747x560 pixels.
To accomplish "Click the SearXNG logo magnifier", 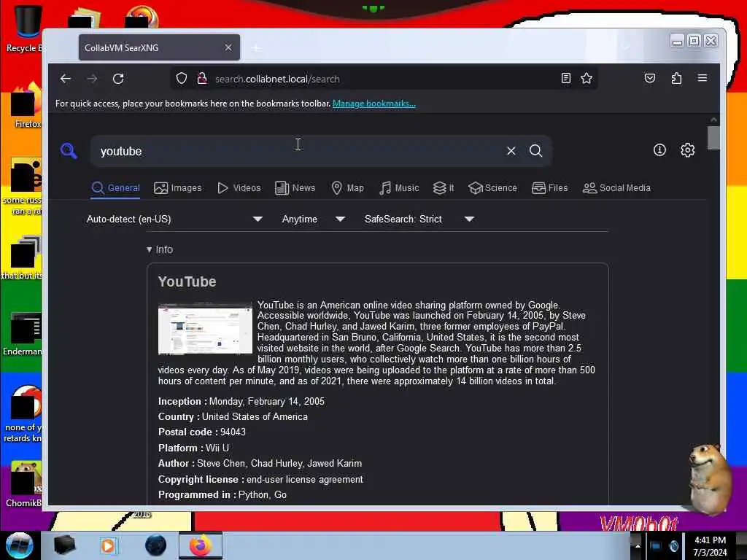I will tap(69, 150).
